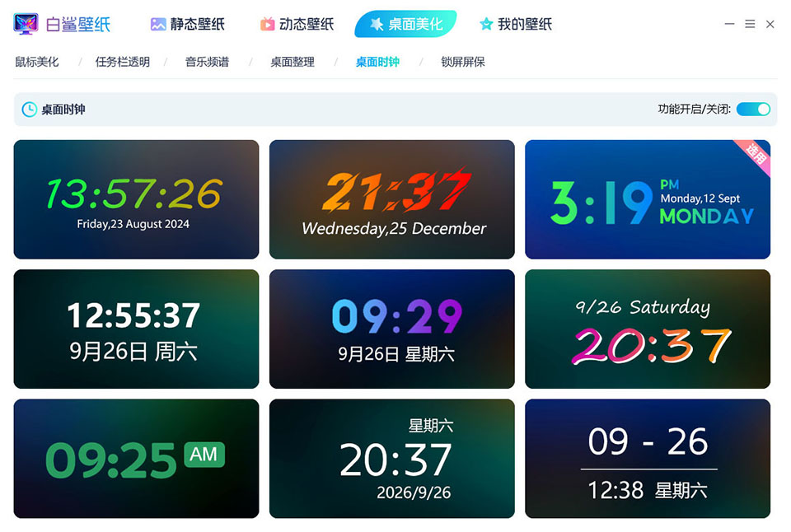Select the handwritten 9/26 Saturday clock style

pyautogui.click(x=648, y=329)
